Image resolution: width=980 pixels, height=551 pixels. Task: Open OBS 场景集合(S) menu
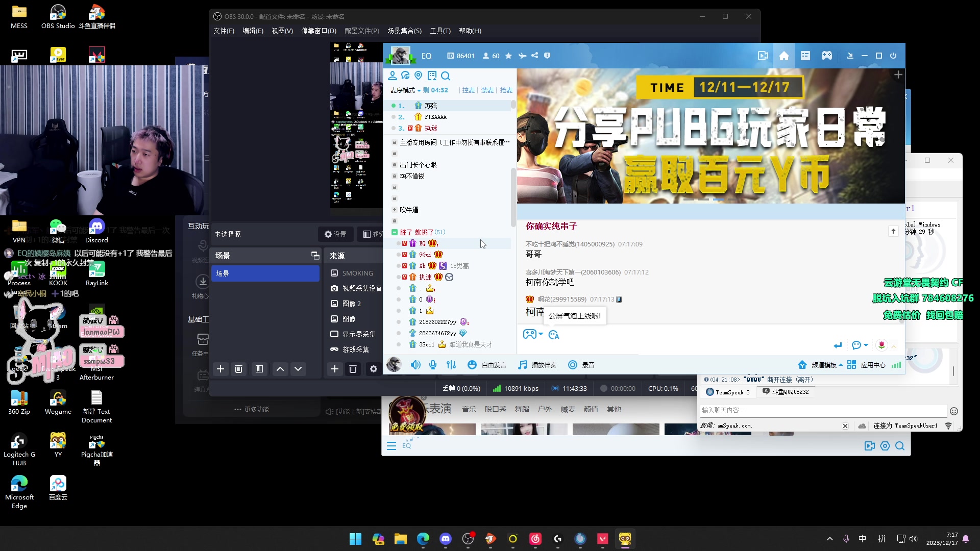[x=404, y=31]
